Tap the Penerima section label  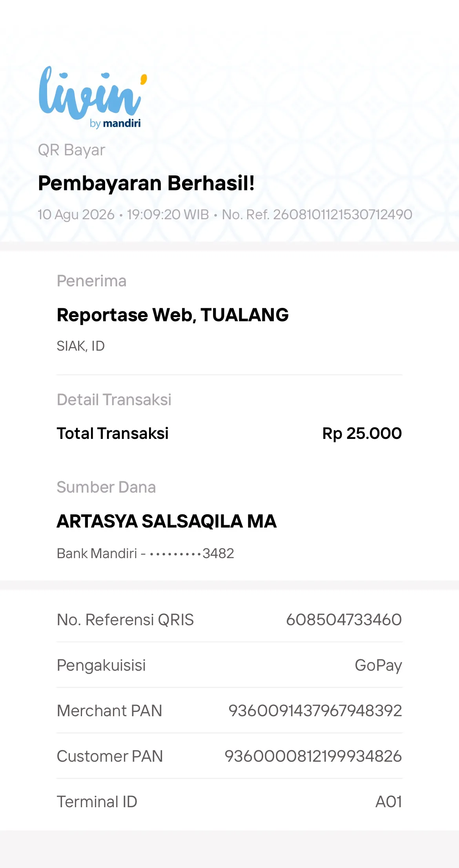pyautogui.click(x=91, y=281)
